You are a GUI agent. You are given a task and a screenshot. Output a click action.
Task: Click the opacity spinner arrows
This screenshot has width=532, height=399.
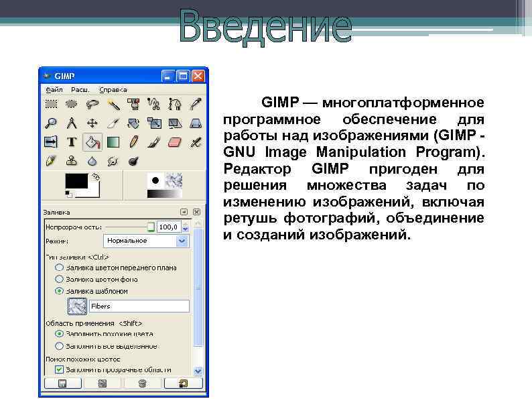tap(185, 227)
